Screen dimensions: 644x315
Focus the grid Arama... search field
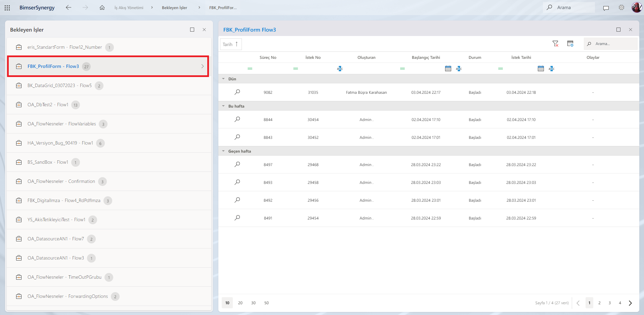click(611, 44)
